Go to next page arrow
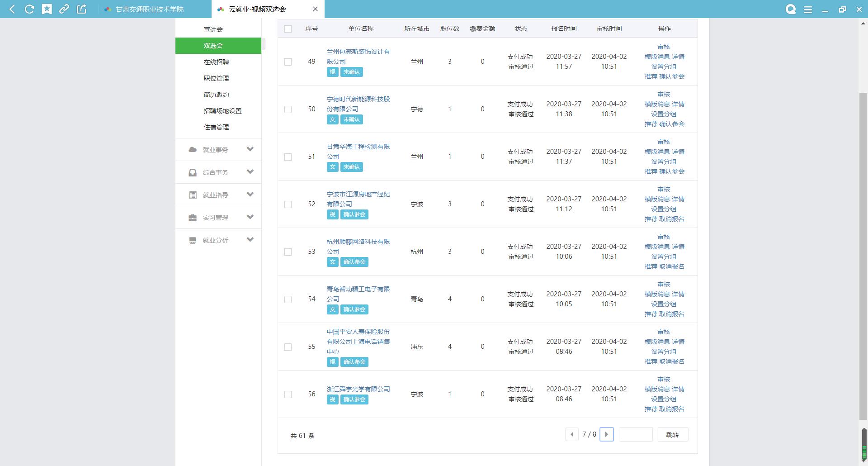The image size is (868, 466). coord(606,434)
